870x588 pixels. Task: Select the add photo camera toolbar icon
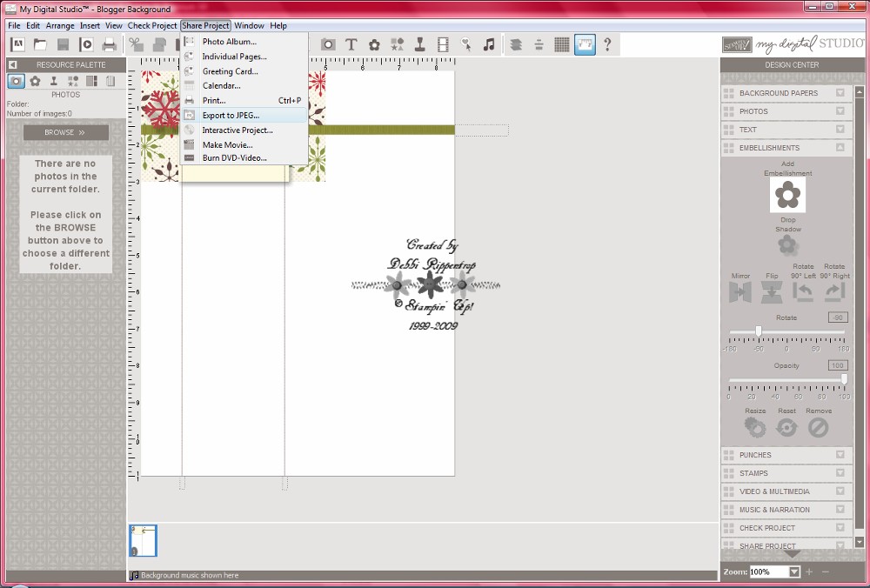point(328,44)
